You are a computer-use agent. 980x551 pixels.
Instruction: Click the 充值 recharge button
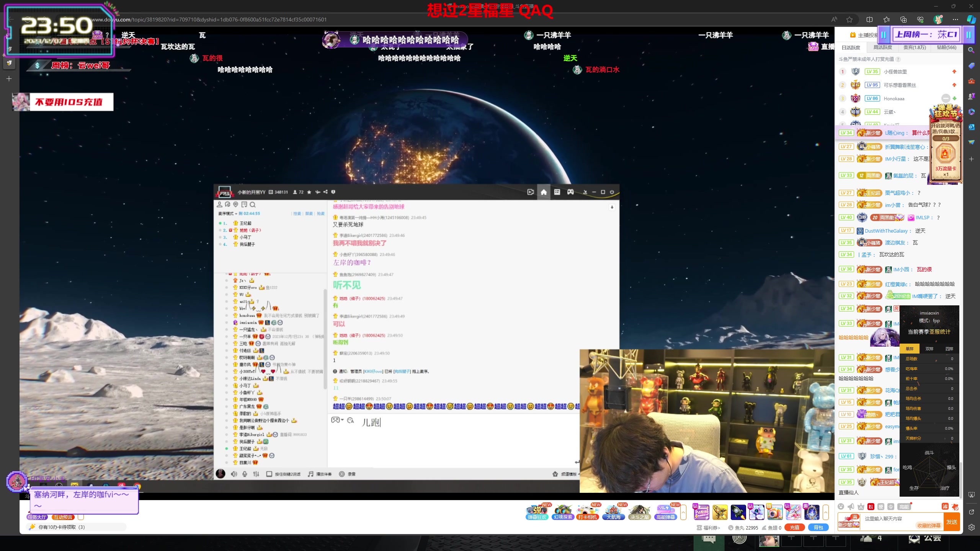(795, 527)
